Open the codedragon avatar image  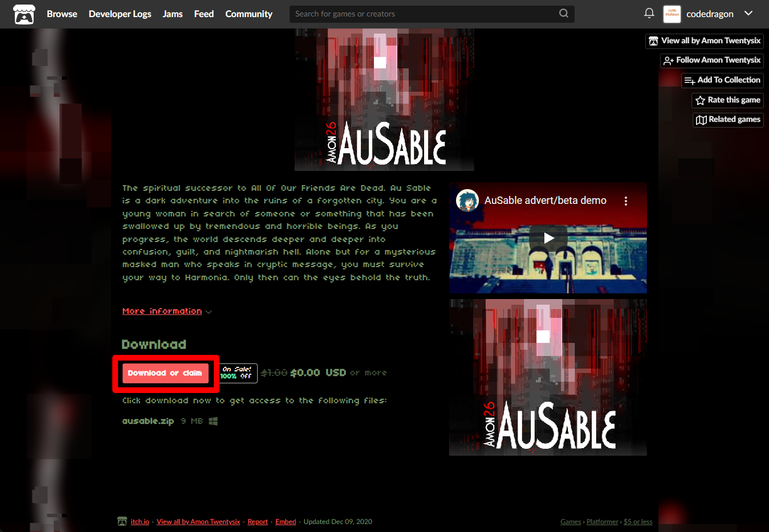click(672, 14)
